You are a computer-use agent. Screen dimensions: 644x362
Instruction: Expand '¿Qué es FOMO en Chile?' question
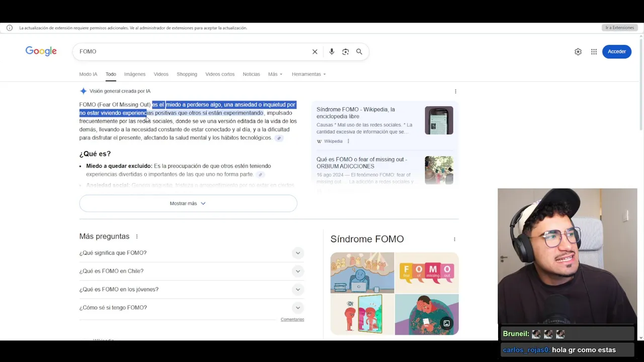(x=191, y=271)
